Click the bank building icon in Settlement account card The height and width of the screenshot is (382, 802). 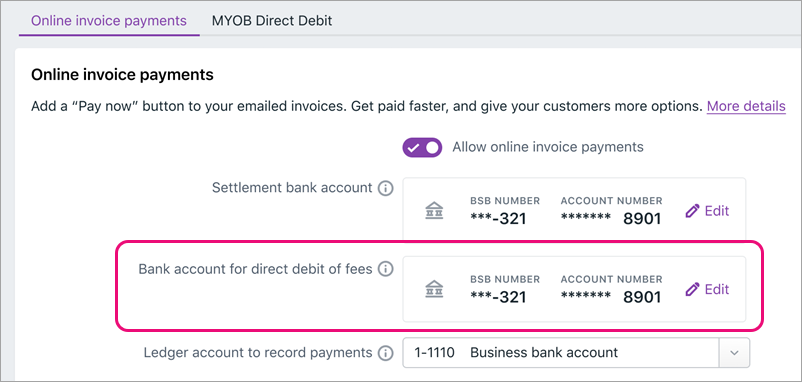coord(434,211)
